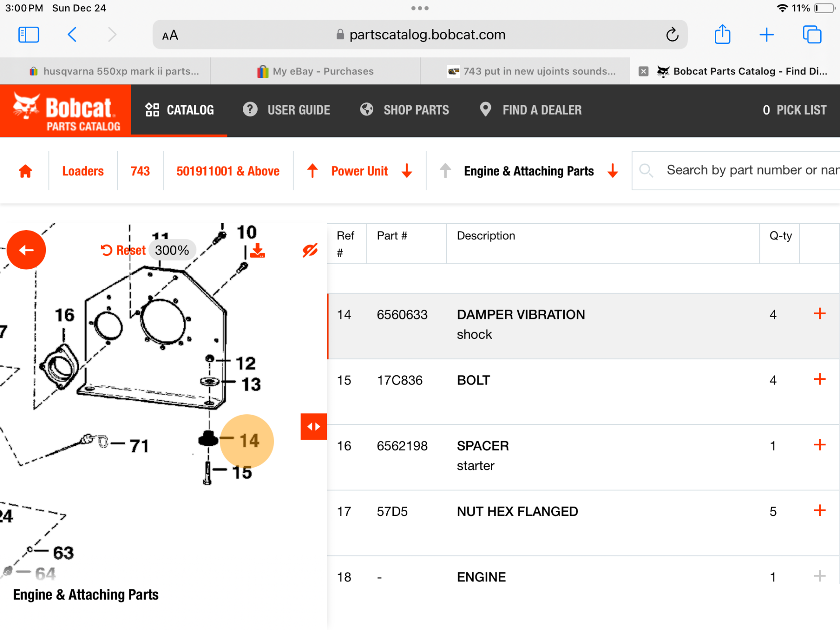Viewport: 840px width, 630px height.
Task: Toggle diagram callout visibility eye icon
Action: click(310, 250)
